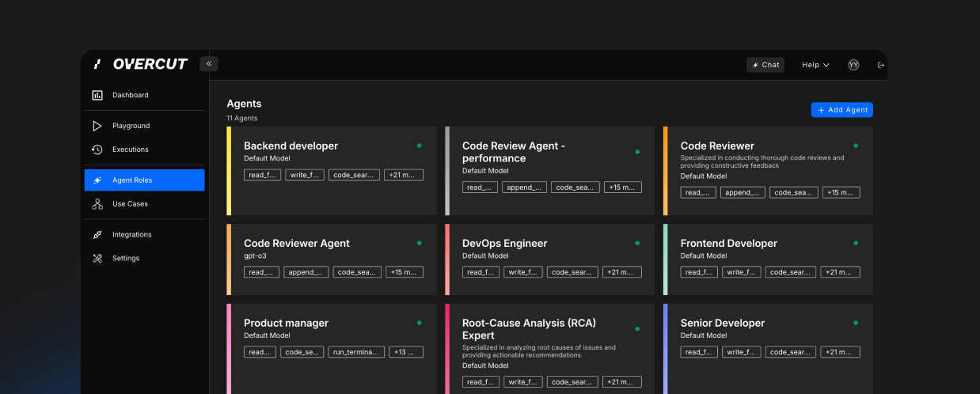980x394 pixels.
Task: Open the Frontend Developer agent card
Action: 768,260
